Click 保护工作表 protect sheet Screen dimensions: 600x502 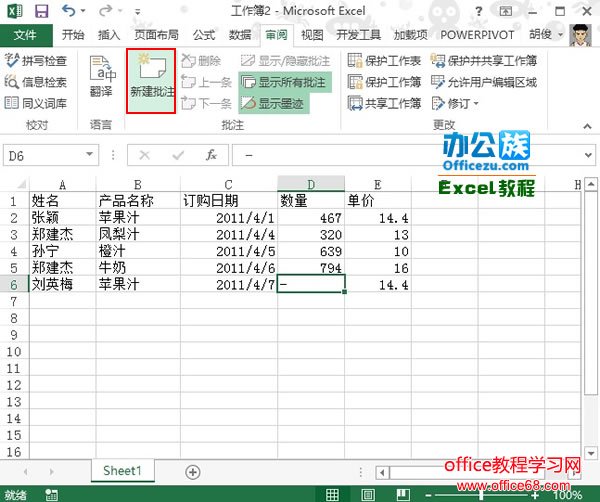coord(384,60)
